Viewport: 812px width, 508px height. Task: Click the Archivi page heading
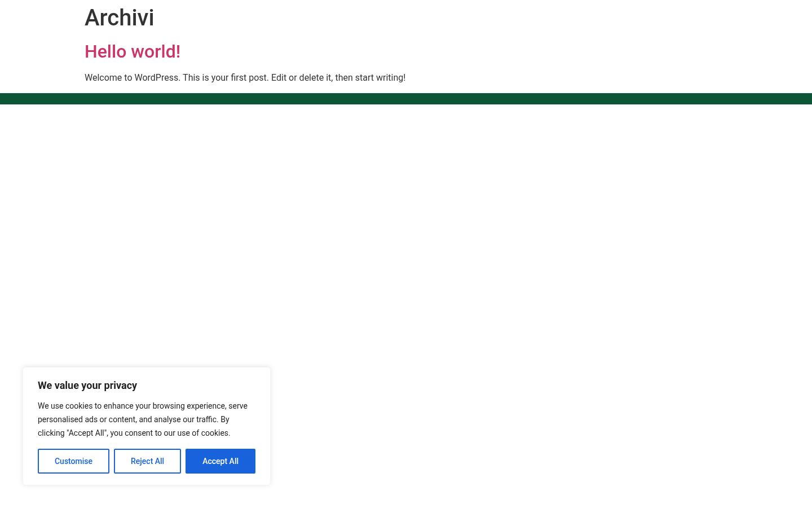tap(119, 18)
